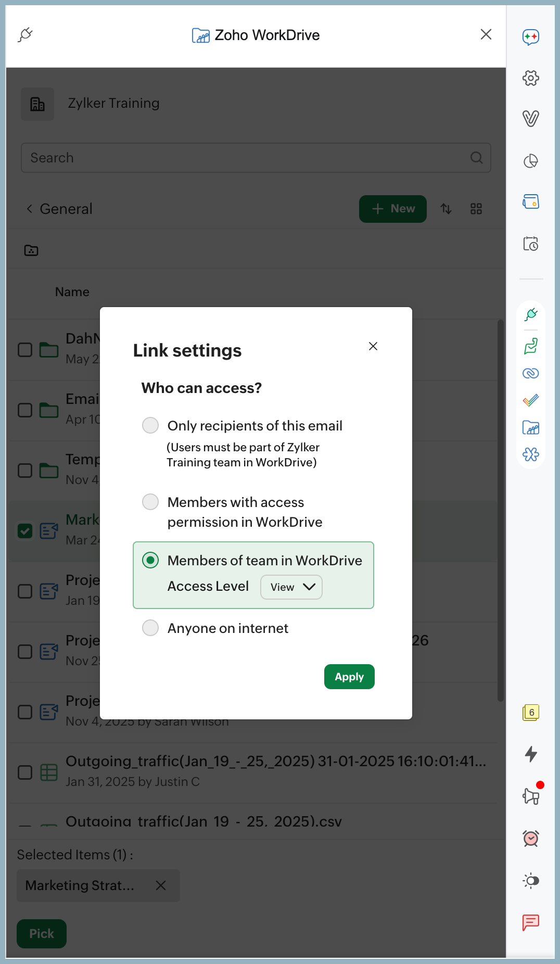
Task: Click the General folder breadcrumb label
Action: tap(66, 209)
